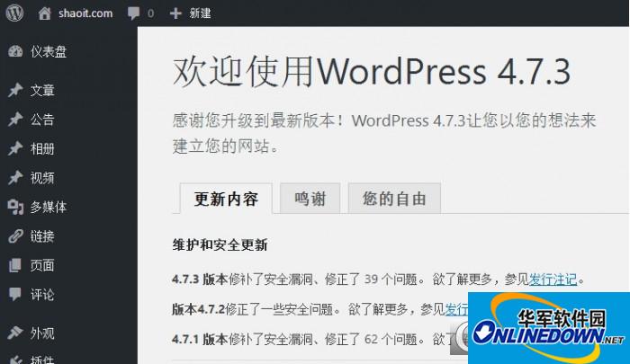Click the bold 4.7.1 版本 text

[x=200, y=340]
